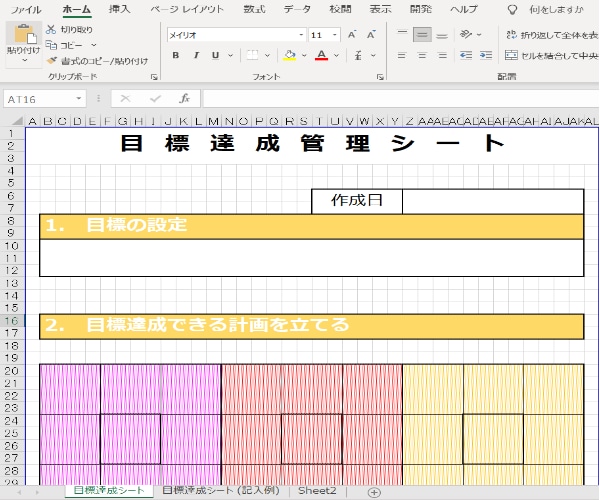Select the Format Painter brush icon
The width and height of the screenshot is (600, 500).
point(52,61)
